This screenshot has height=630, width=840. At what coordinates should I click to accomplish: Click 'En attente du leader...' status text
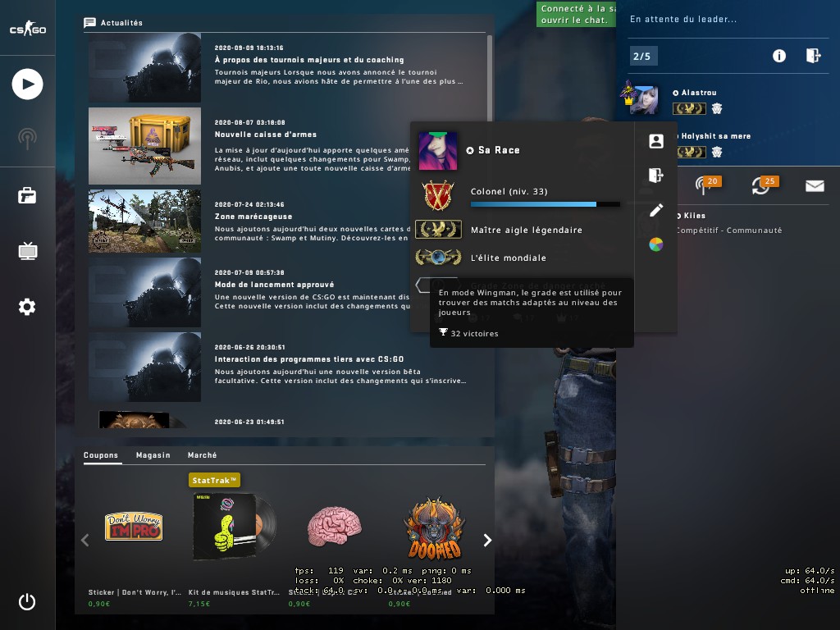pyautogui.click(x=683, y=20)
